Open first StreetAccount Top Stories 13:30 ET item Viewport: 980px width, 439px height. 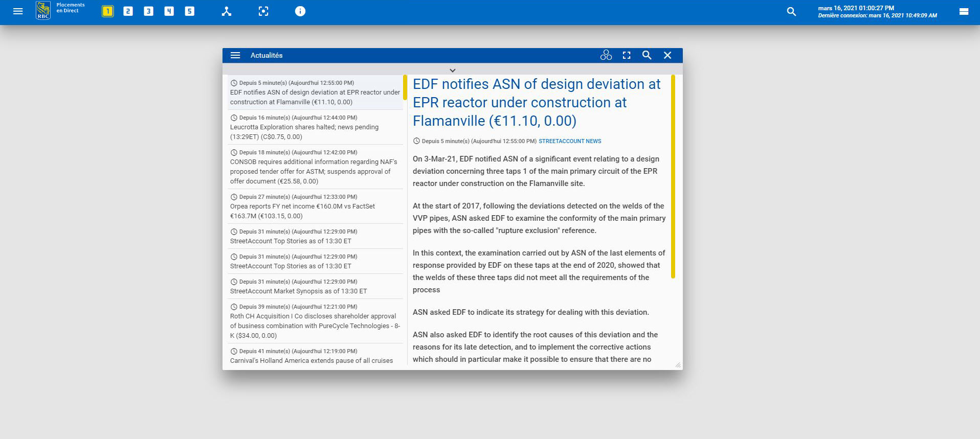coord(315,236)
